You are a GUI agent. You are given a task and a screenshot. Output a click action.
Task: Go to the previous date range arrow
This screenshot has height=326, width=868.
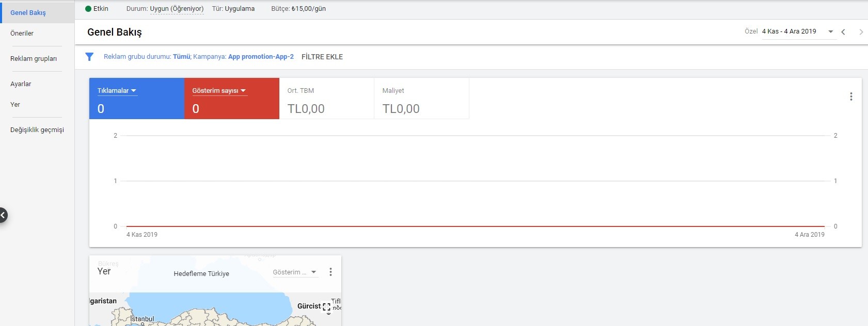click(x=843, y=32)
